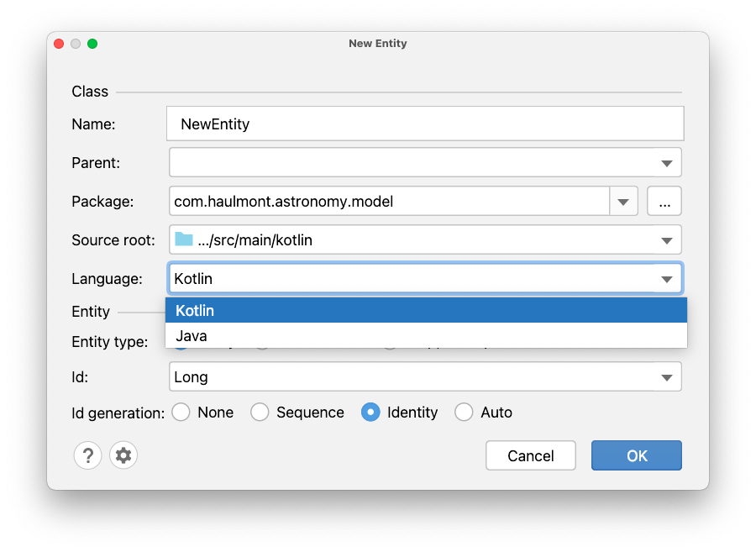
Task: Click the Cancel button
Action: click(530, 455)
